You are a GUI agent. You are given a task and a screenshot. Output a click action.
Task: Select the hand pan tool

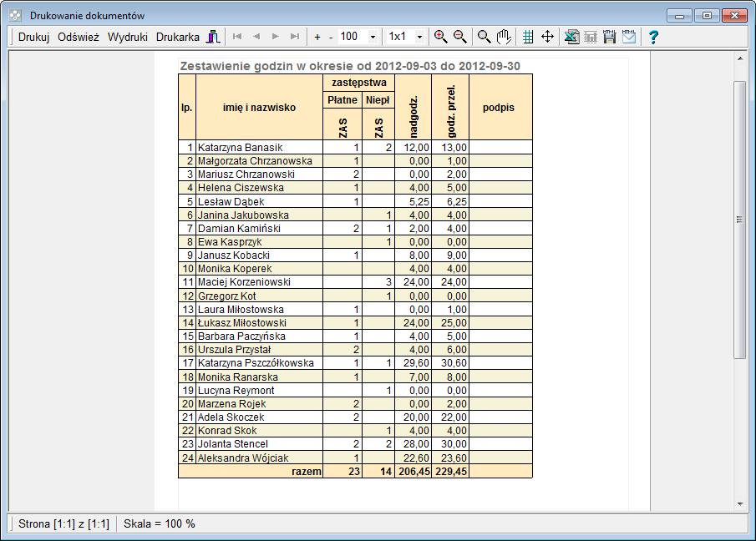tap(504, 37)
